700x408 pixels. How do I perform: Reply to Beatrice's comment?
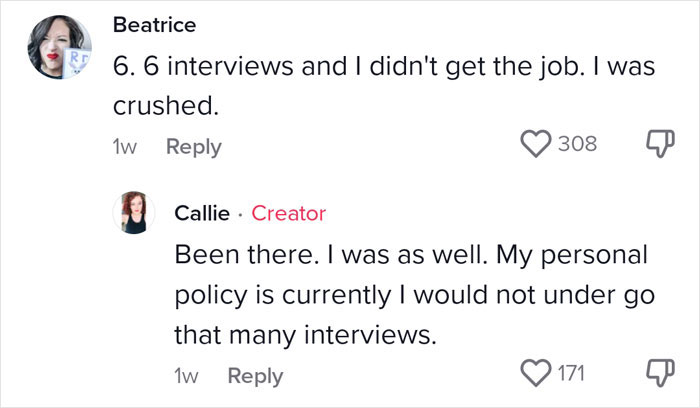click(x=193, y=146)
